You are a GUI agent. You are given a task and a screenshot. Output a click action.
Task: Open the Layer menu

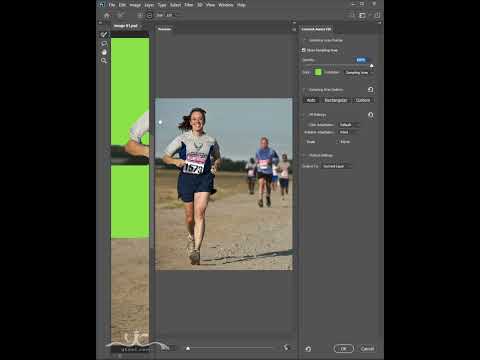(149, 5)
